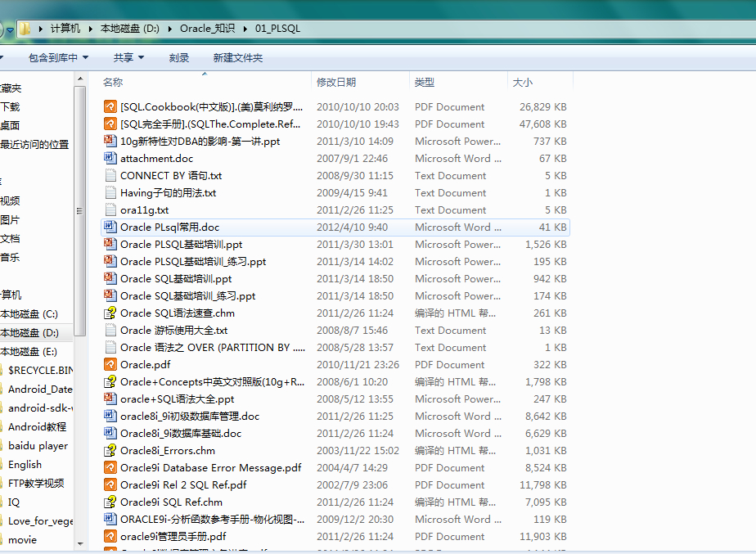
Task: Click 01_PLSQL breadcrumb in address bar
Action: pyautogui.click(x=277, y=29)
